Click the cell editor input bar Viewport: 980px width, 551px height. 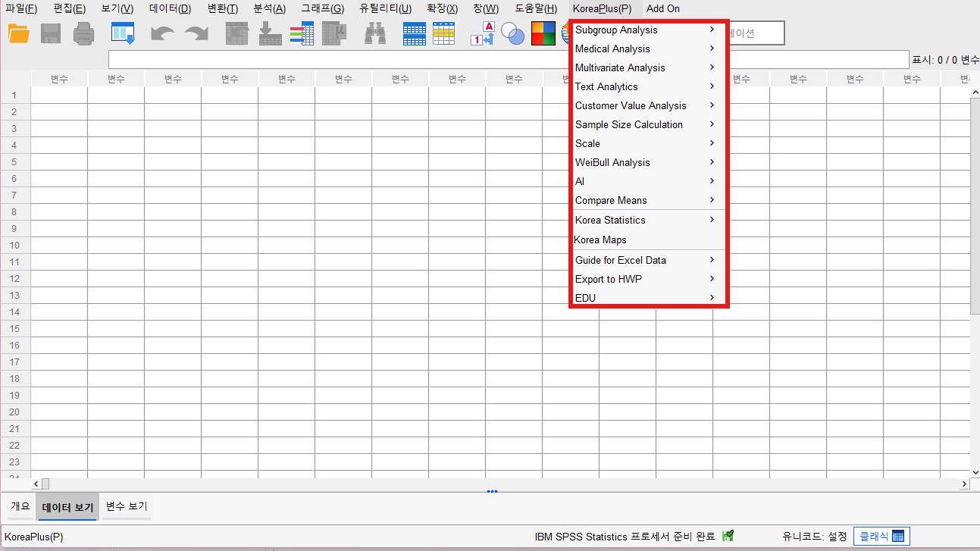coord(509,59)
